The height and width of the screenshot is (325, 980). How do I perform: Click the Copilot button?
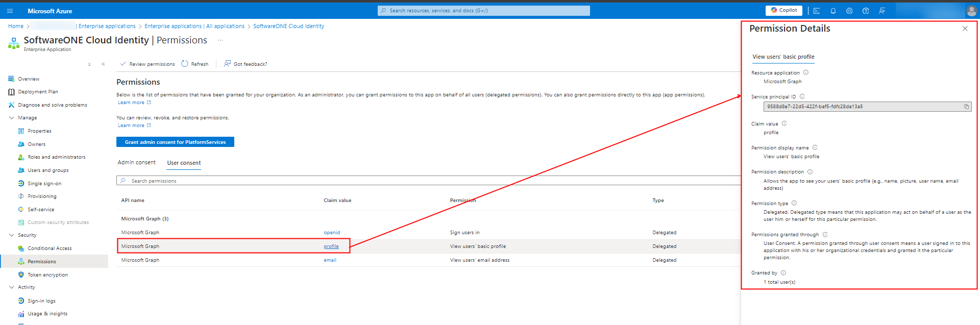point(783,10)
